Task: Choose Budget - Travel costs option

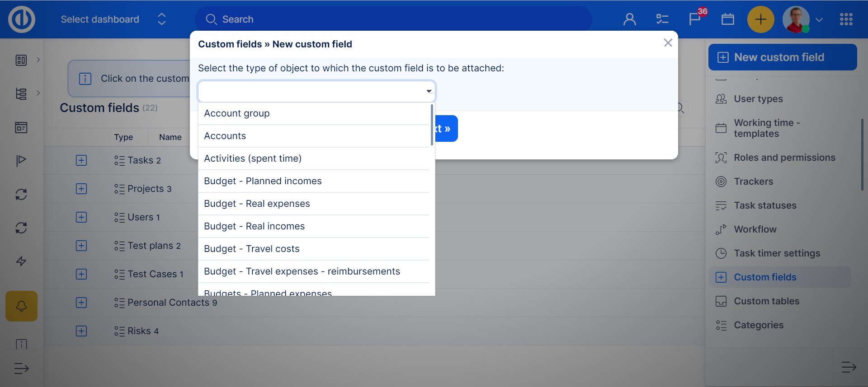Action: click(x=251, y=249)
